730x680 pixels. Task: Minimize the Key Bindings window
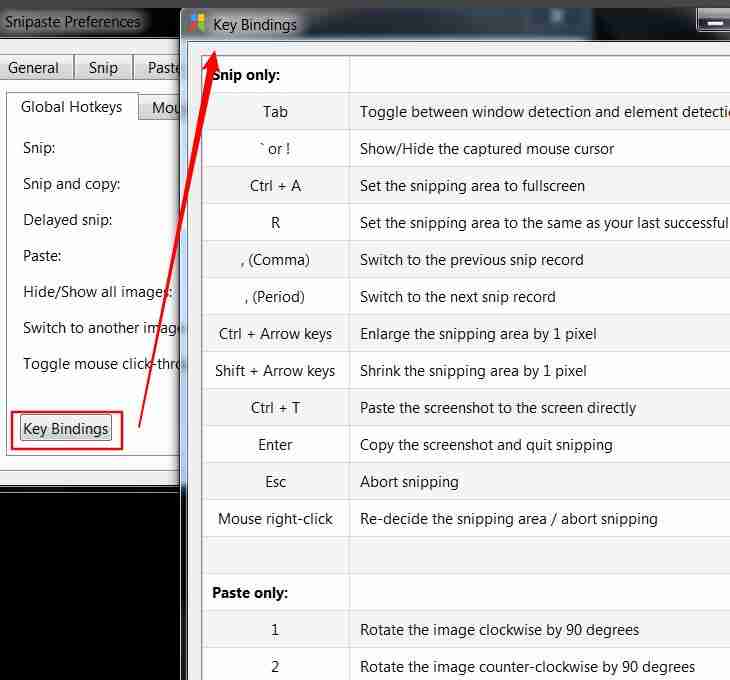(713, 21)
